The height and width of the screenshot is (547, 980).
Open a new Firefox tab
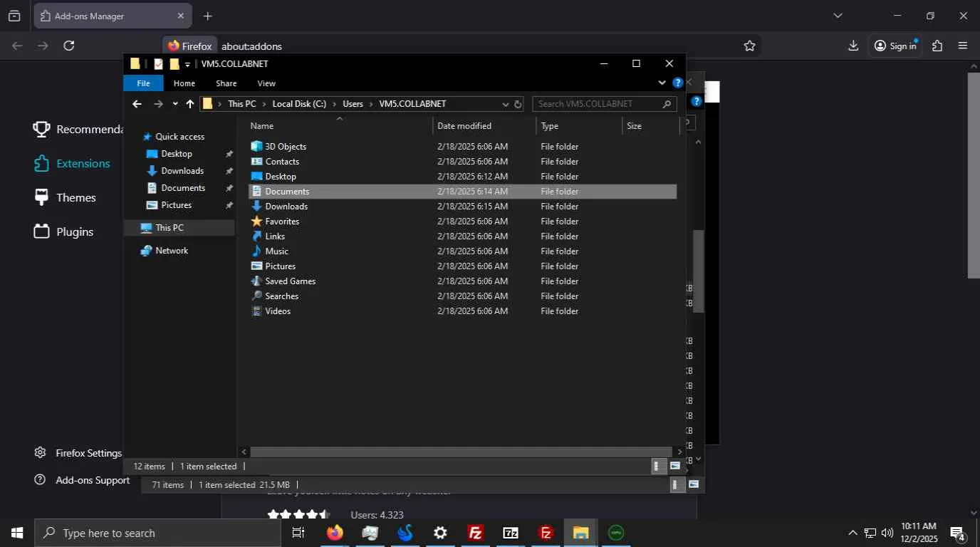207,16
